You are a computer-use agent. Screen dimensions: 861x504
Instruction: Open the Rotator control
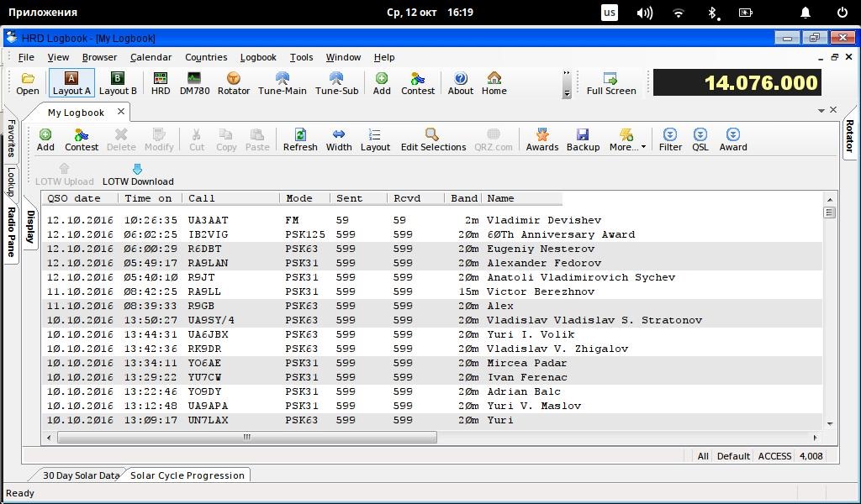pyautogui.click(x=234, y=83)
